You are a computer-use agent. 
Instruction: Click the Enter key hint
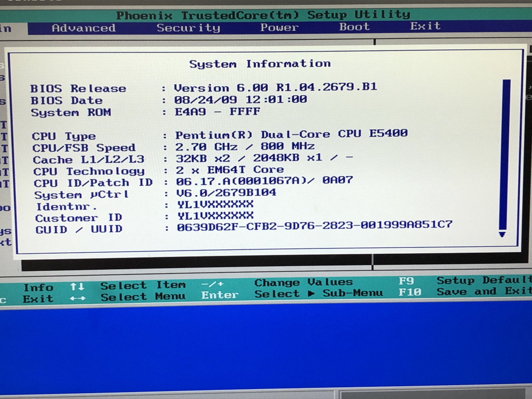pyautogui.click(x=220, y=295)
